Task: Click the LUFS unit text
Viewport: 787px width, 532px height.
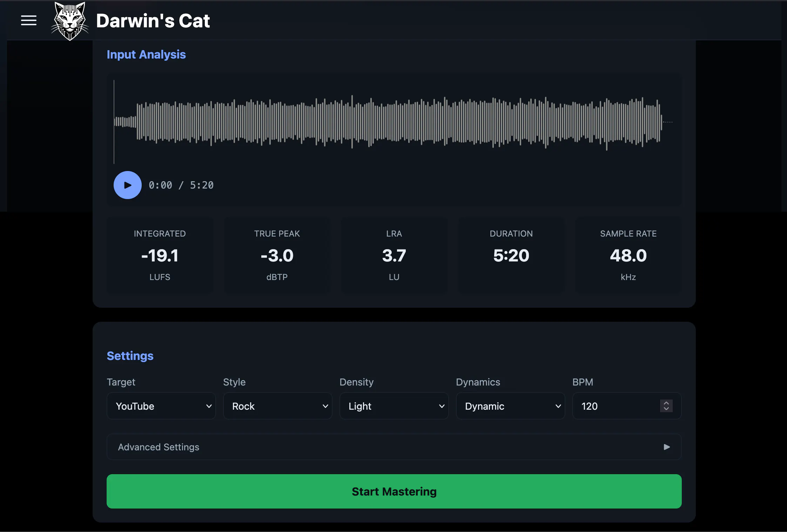Action: [x=160, y=277]
